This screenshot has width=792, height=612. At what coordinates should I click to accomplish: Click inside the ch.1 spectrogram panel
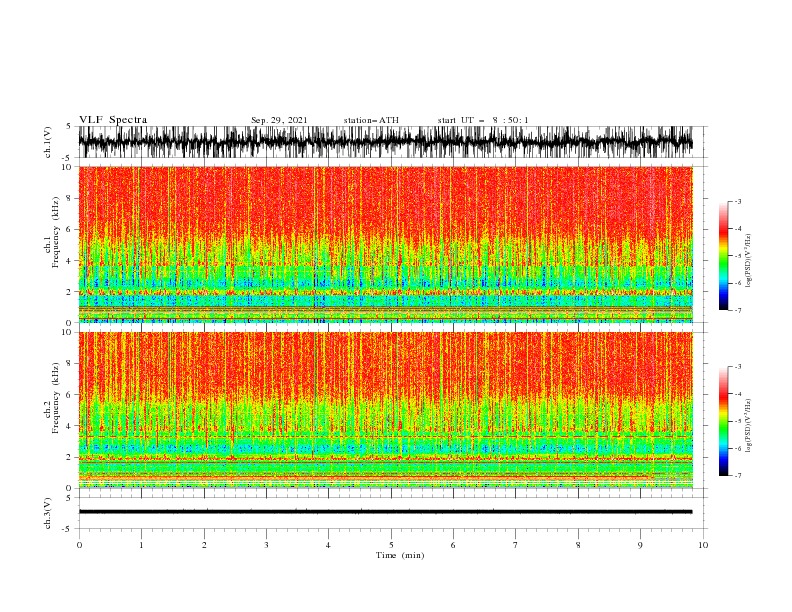[385, 244]
